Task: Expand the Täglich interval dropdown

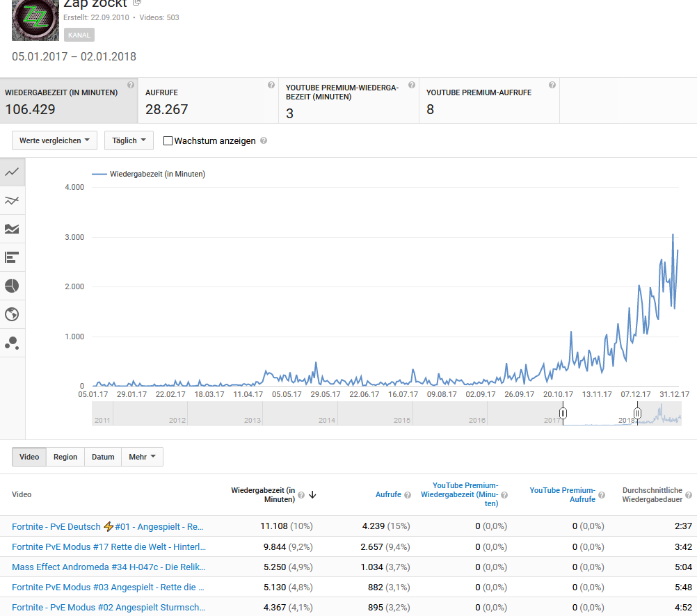Action: (129, 140)
